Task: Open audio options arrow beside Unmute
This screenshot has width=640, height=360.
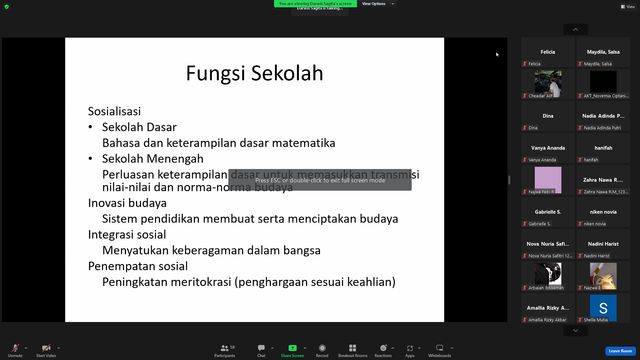Action: click(26, 348)
